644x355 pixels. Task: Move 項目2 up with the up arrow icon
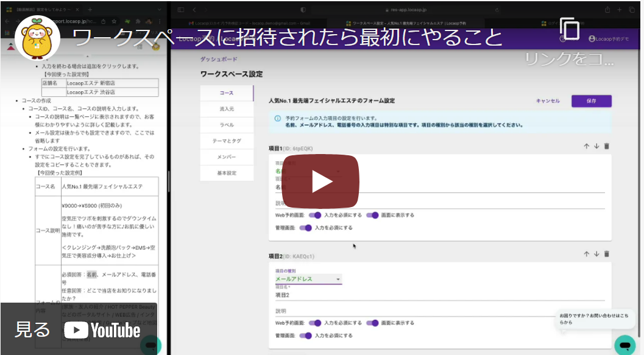pos(586,253)
